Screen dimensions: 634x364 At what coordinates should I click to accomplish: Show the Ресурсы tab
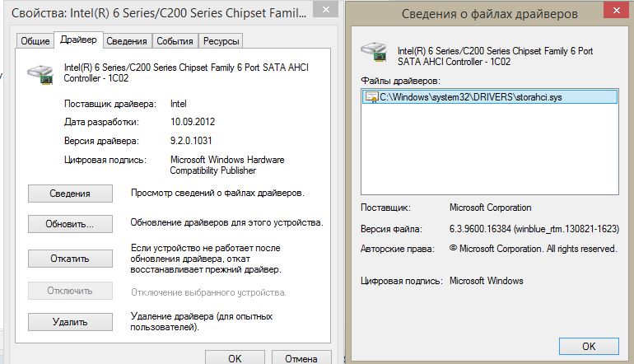click(221, 41)
